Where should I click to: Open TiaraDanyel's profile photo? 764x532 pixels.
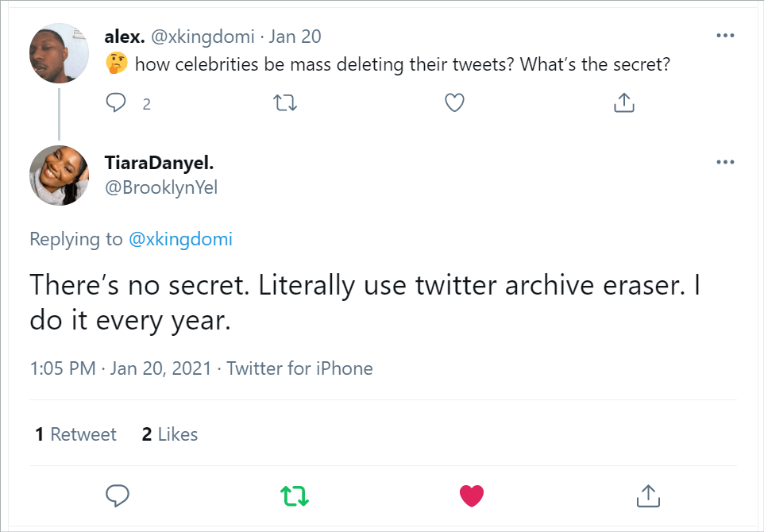coord(59,175)
